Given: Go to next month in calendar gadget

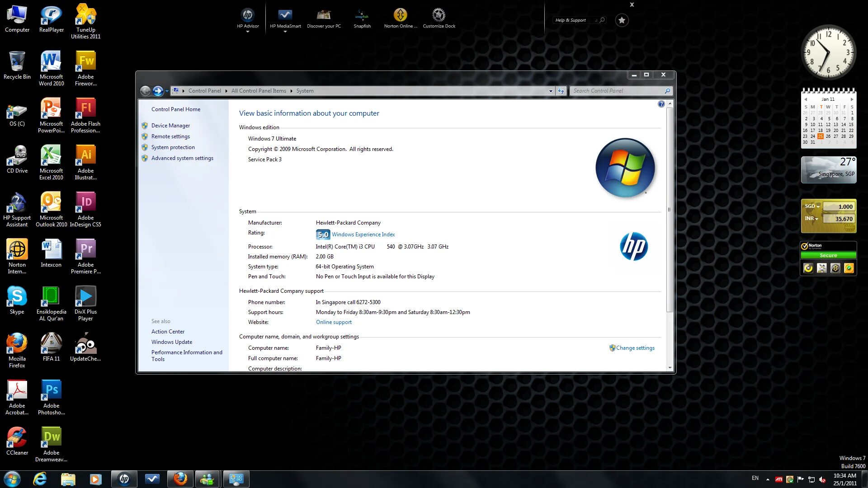Looking at the screenshot, I should [852, 99].
